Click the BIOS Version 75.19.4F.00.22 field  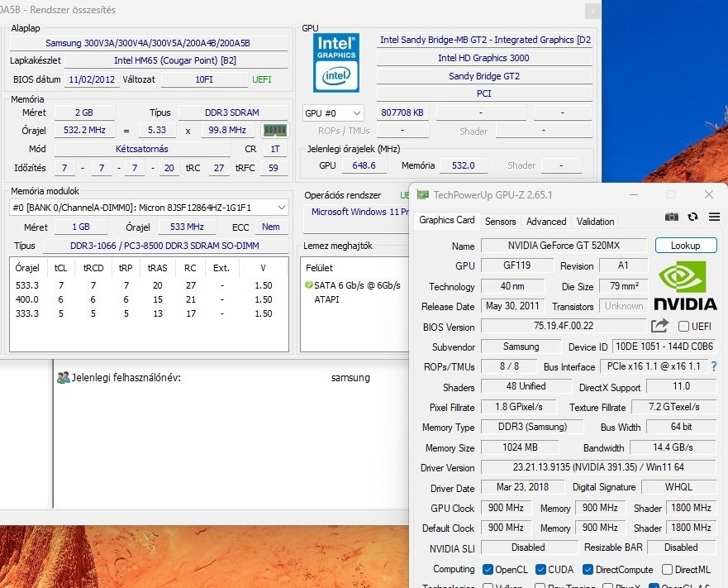pos(564,326)
